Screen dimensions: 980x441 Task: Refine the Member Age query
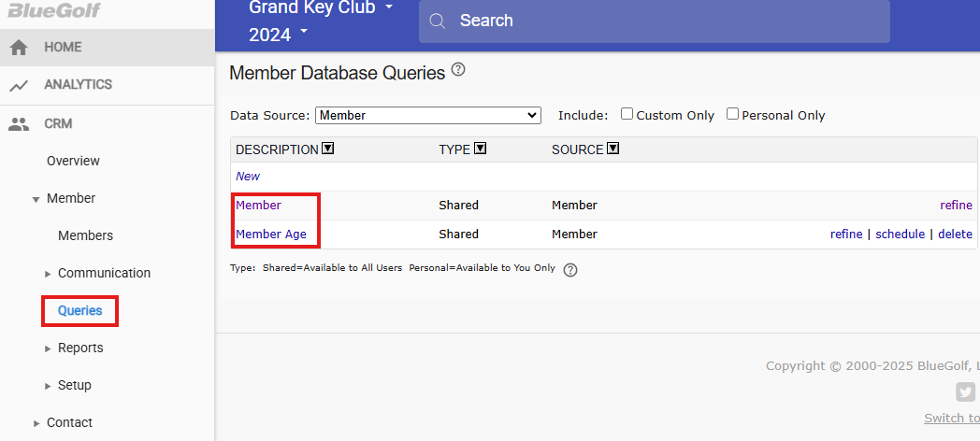coord(846,235)
